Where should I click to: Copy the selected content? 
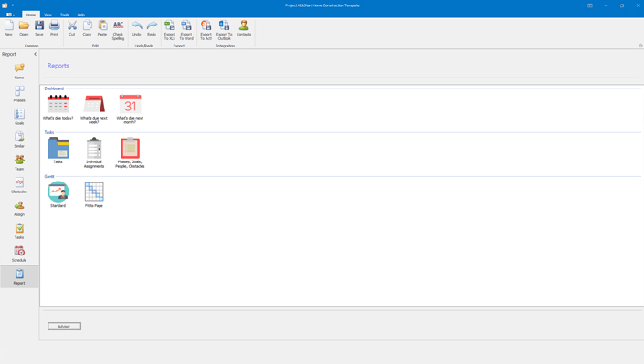[x=87, y=28]
